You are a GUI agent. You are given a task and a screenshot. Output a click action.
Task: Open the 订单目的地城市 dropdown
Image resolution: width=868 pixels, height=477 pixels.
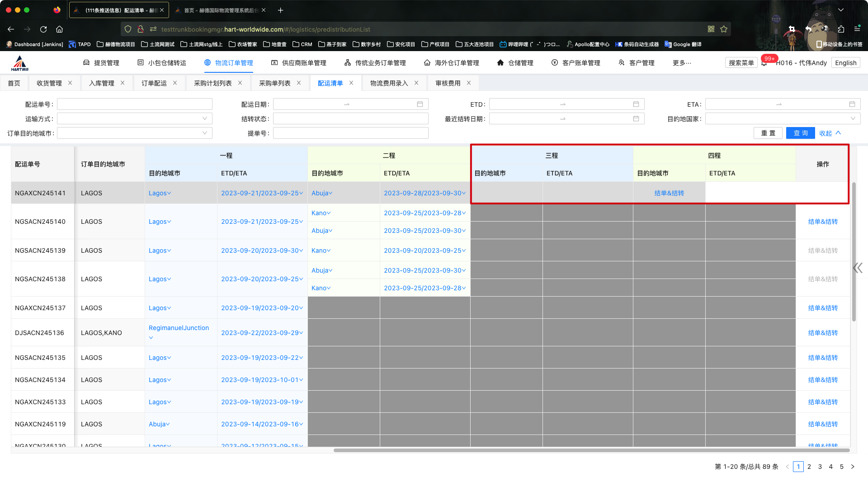tap(135, 133)
